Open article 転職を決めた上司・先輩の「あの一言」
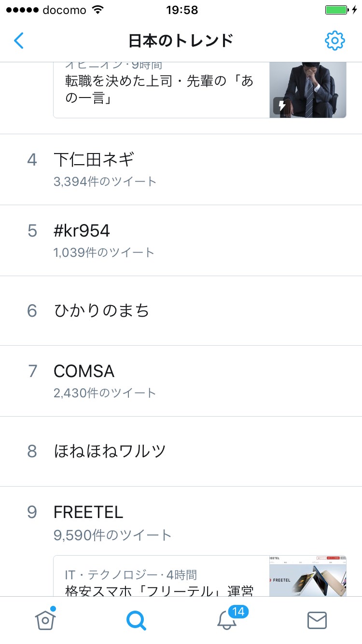The image size is (362, 644). point(159,90)
